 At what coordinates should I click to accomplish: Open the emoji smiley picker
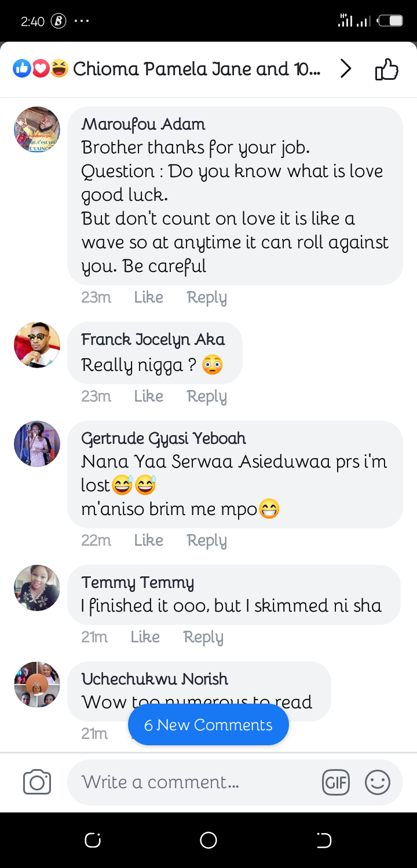[x=378, y=783]
